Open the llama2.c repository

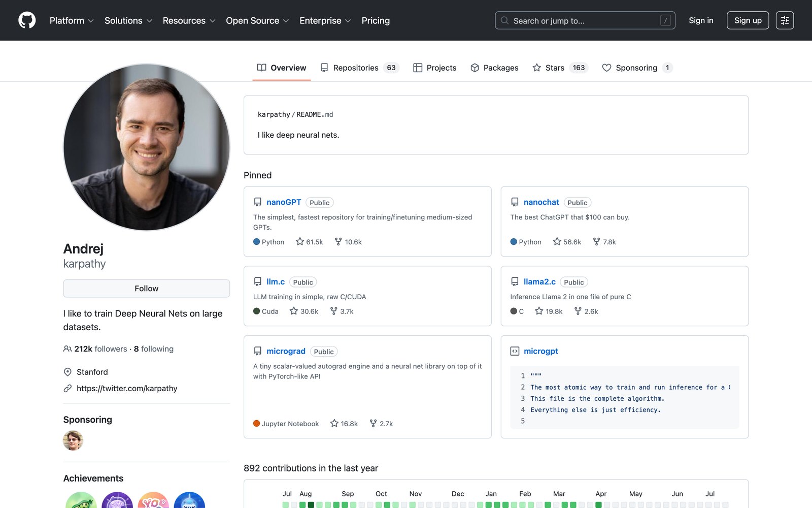[539, 281]
